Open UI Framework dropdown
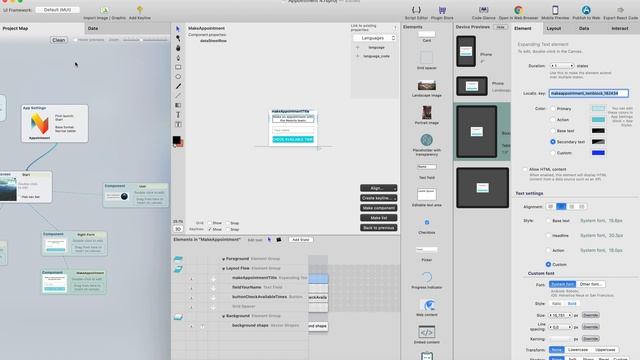The width and height of the screenshot is (640, 360). [58, 10]
